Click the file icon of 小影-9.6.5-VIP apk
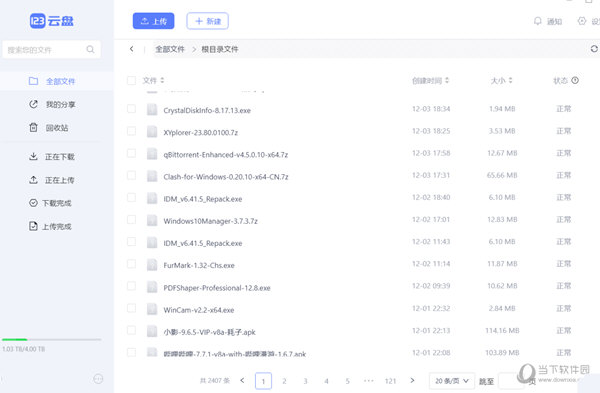Image resolution: width=600 pixels, height=393 pixels. click(152, 331)
